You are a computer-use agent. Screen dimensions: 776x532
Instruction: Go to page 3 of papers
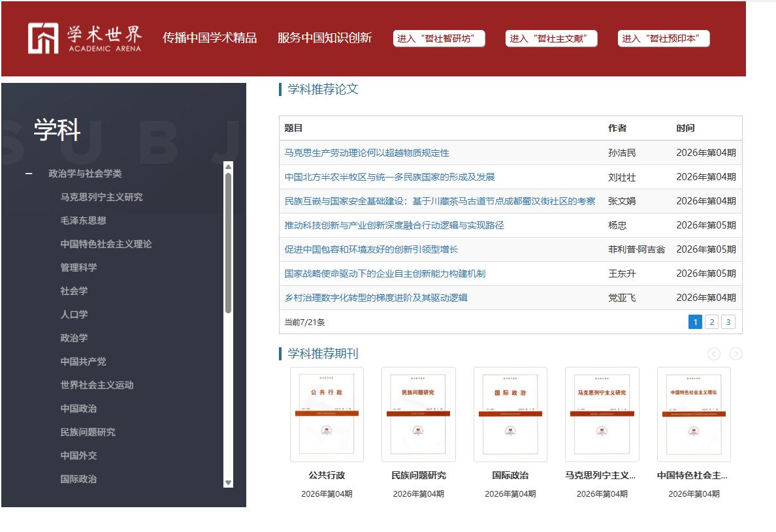click(728, 322)
